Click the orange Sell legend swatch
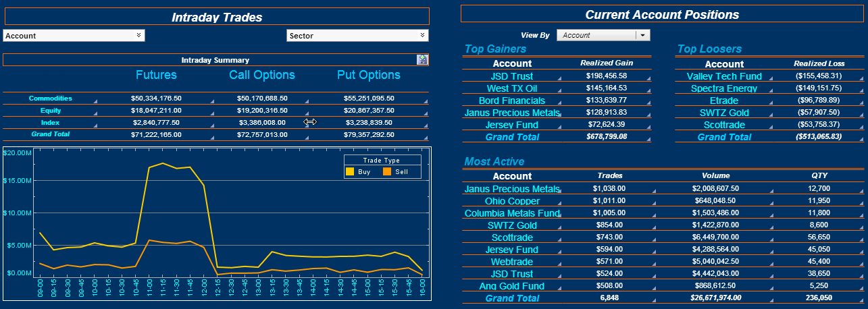Viewport: 868px width, 309px height. click(x=388, y=172)
